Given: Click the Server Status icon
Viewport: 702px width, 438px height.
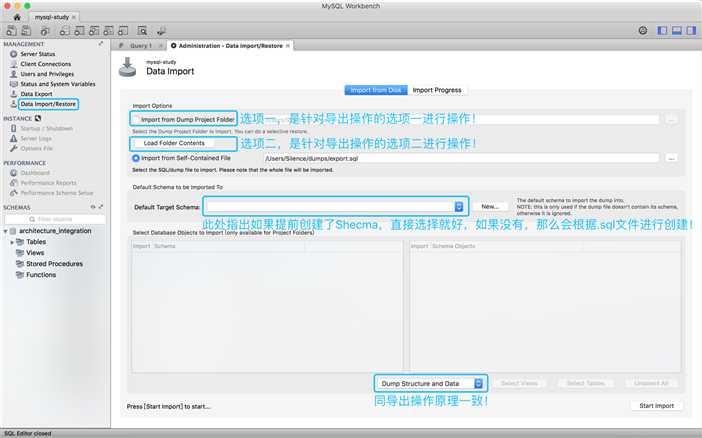Looking at the screenshot, I should pyautogui.click(x=13, y=54).
